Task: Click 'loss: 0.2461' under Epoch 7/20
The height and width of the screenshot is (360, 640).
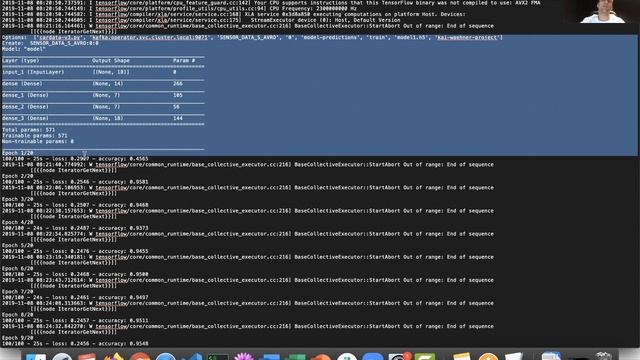Action: [x=71, y=298]
